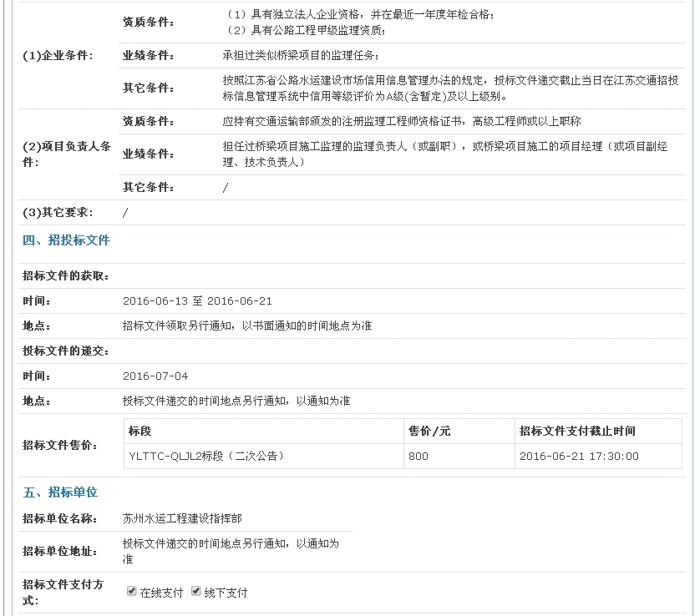The height and width of the screenshot is (616, 700).
Task: Select the YLTTC-QLJL2标段（二次公告） table cell
Action: pyautogui.click(x=206, y=456)
